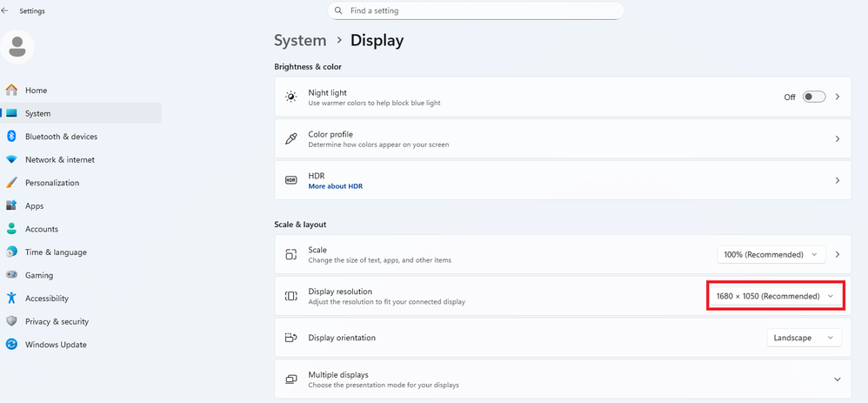Viewport: 868px width, 403px height.
Task: Open the Display orientation Landscape dropdown
Action: [804, 338]
